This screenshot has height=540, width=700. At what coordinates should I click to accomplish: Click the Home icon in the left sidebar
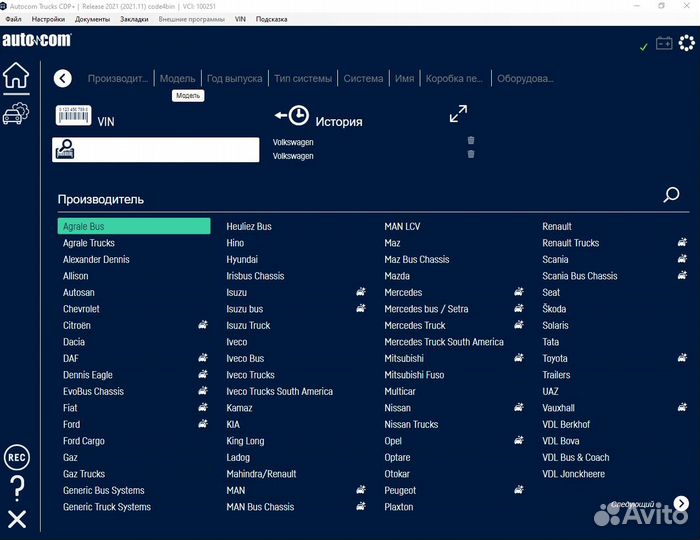pyautogui.click(x=16, y=76)
